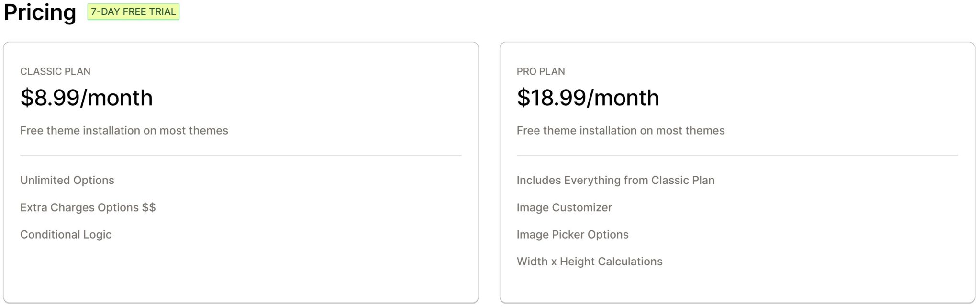The width and height of the screenshot is (980, 307).
Task: Click Image Customizer feature
Action: [x=564, y=207]
